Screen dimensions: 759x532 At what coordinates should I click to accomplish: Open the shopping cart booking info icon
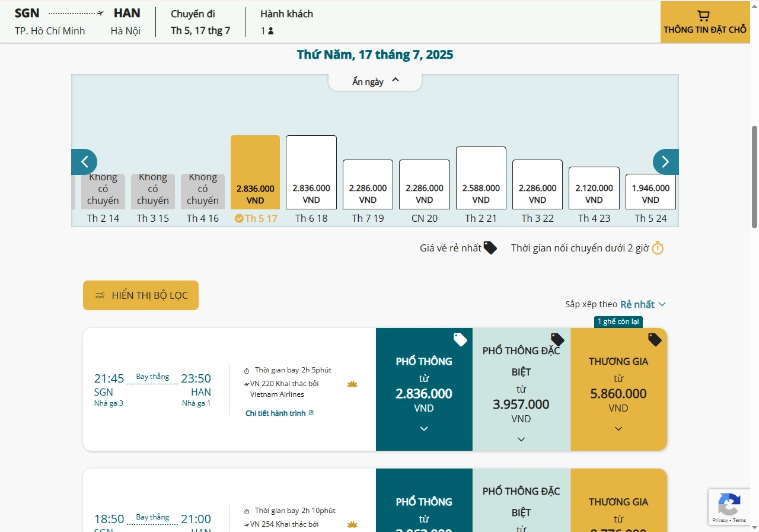pyautogui.click(x=704, y=16)
